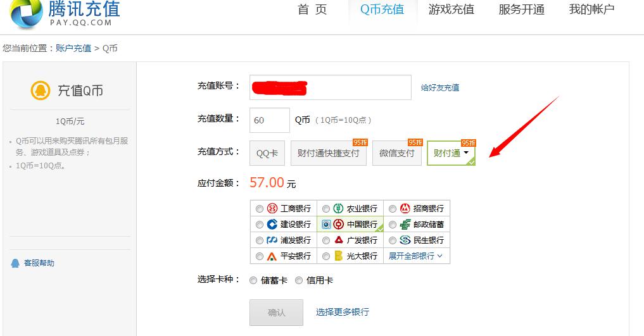Choose 储蓄卡 card type radio
This screenshot has height=336, width=644.
pos(253,280)
